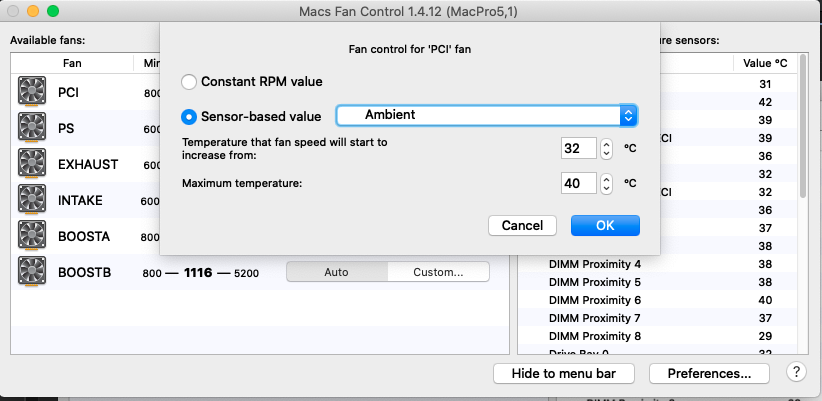Click the temperature sensors list scrollbar
The height and width of the screenshot is (401, 822).
pos(803,127)
